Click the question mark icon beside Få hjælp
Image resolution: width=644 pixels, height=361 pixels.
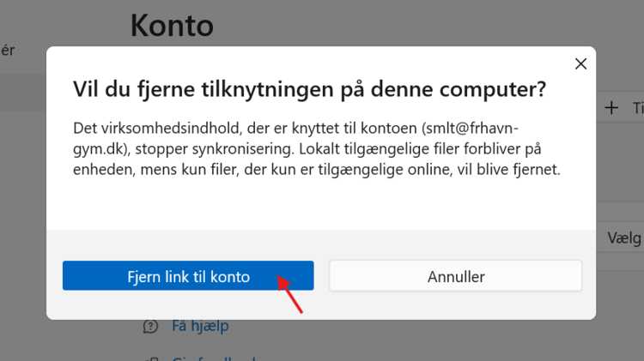pos(151,326)
